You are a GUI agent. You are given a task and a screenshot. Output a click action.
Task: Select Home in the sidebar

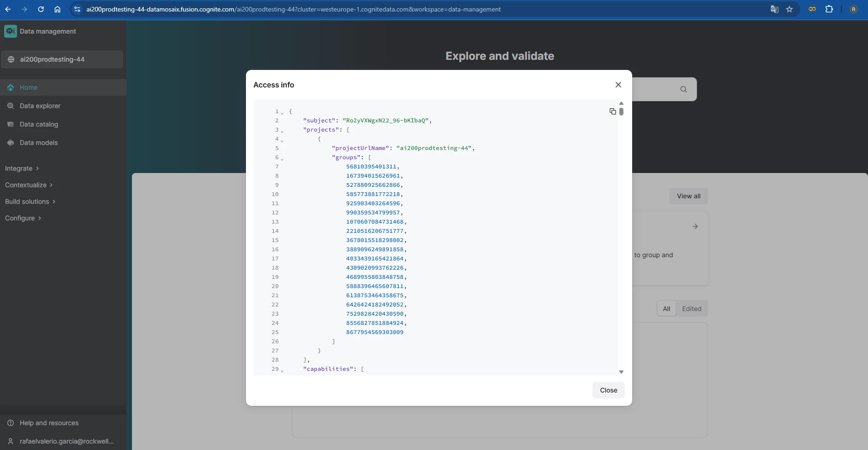(x=29, y=87)
